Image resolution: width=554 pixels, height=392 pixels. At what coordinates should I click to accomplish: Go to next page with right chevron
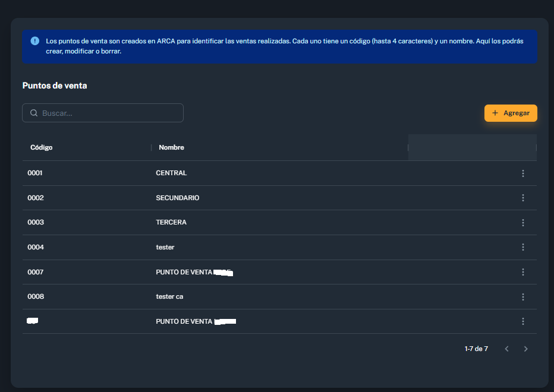525,349
